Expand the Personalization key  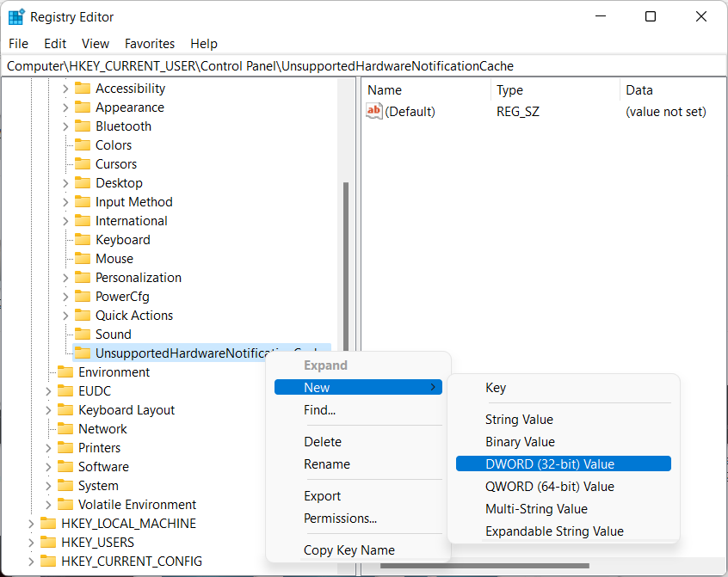(65, 278)
